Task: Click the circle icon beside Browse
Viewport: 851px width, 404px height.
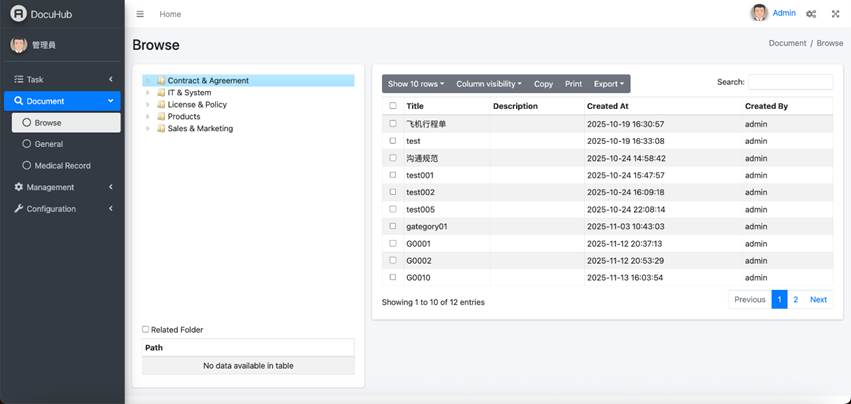Action: [x=27, y=123]
